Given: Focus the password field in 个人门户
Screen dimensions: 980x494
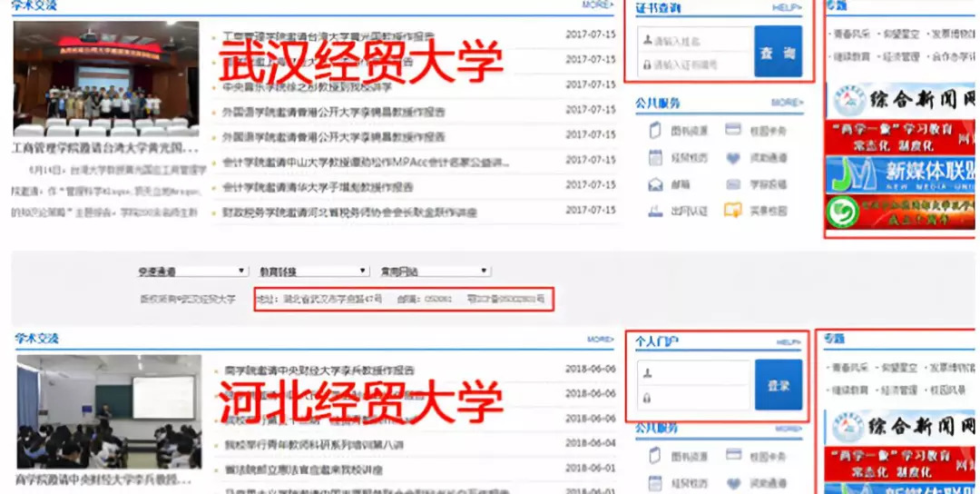Looking at the screenshot, I should click(x=694, y=398).
